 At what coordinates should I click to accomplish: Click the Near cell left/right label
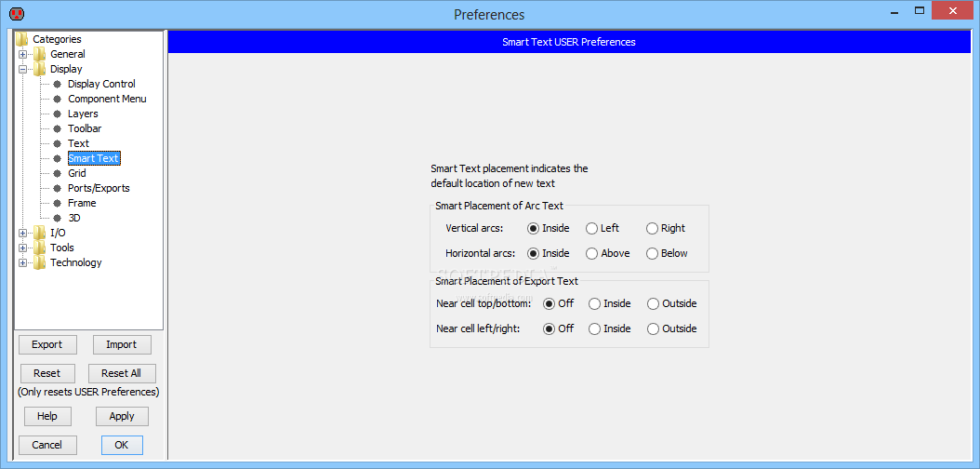click(x=478, y=328)
